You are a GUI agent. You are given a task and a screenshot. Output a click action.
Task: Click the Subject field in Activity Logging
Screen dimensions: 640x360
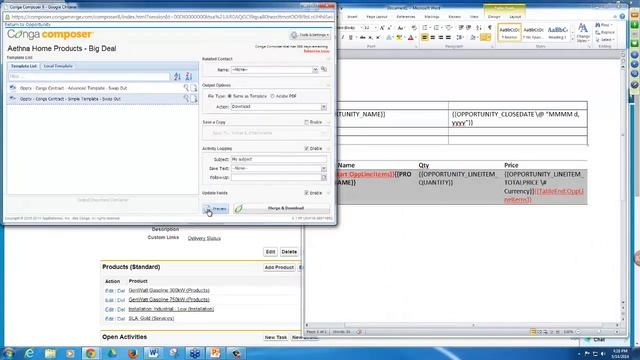tap(279, 159)
